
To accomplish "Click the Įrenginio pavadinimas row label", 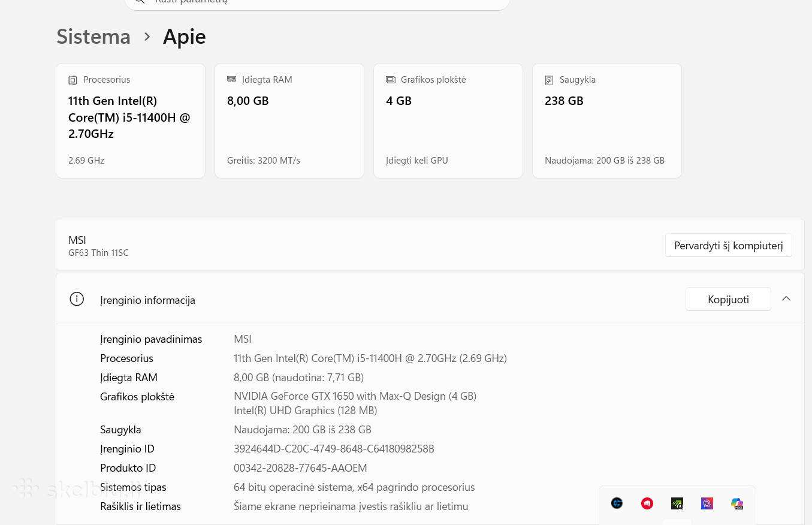I will (x=151, y=339).
